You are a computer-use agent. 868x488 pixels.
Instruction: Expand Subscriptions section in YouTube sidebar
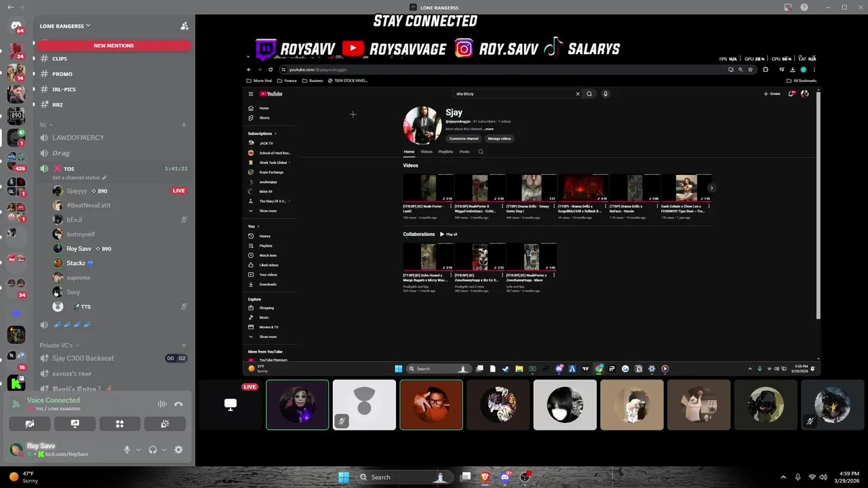(261, 134)
